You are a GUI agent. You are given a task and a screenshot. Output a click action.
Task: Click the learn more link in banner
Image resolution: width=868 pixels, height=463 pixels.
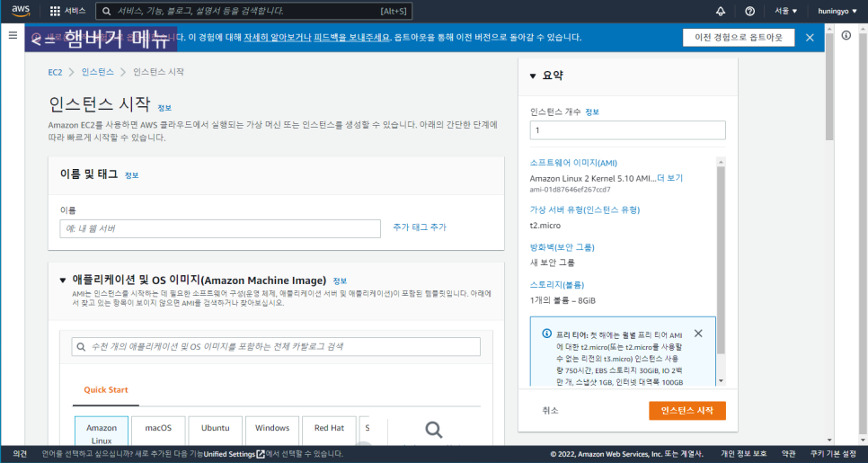point(276,38)
